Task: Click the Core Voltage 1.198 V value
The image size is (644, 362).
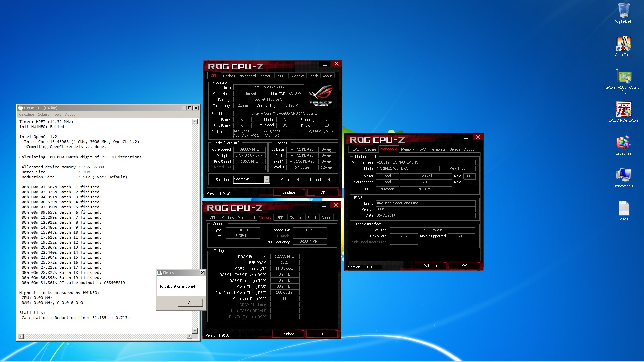Action: tap(291, 106)
